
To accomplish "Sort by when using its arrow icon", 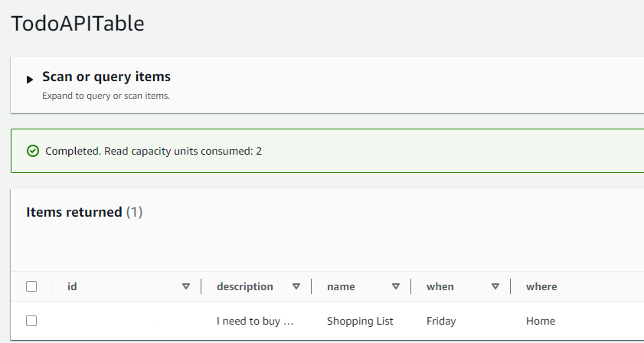I will pyautogui.click(x=495, y=286).
